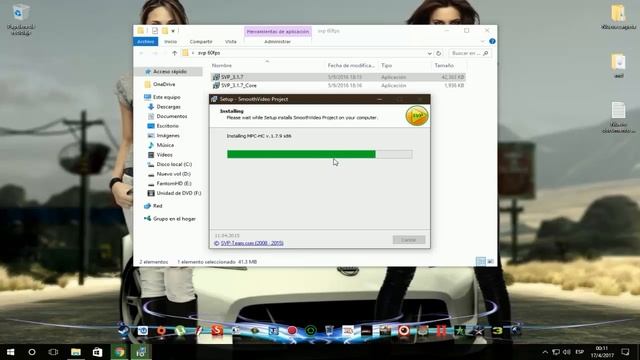Launch Steam from the desktop dock
The width and height of the screenshot is (640, 360).
(x=123, y=330)
